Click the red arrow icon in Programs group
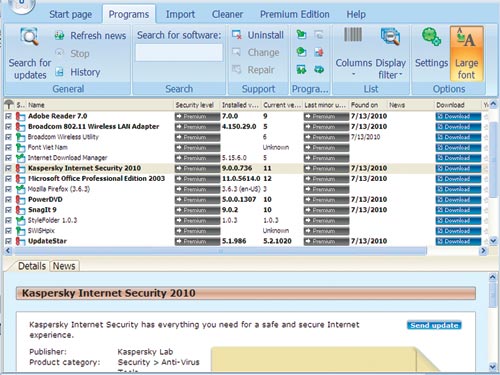 (x=319, y=52)
